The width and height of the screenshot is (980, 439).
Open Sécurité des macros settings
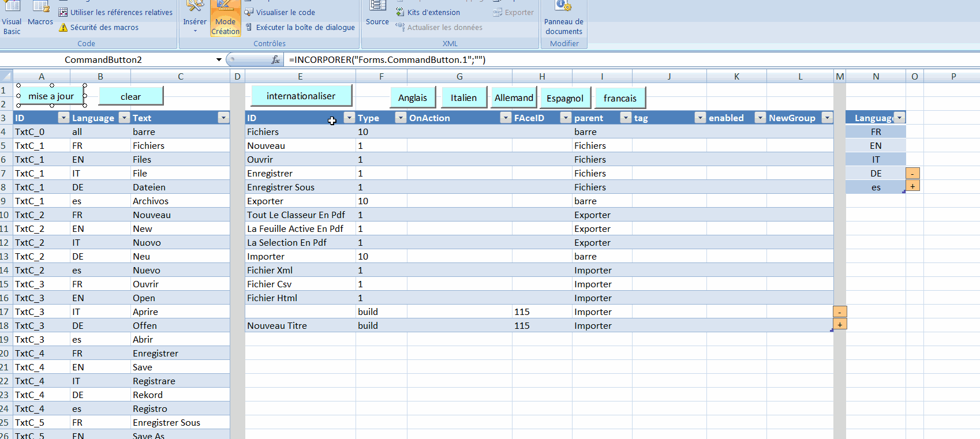click(x=99, y=27)
